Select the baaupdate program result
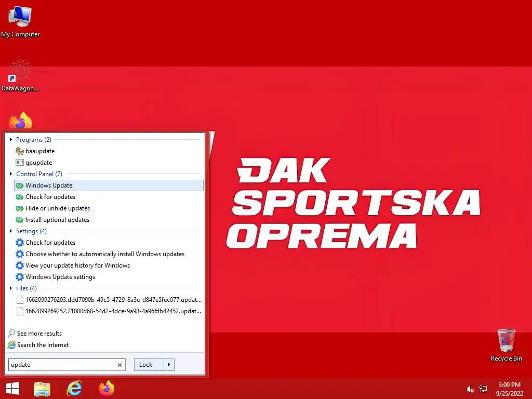The image size is (532, 399). 109,151
